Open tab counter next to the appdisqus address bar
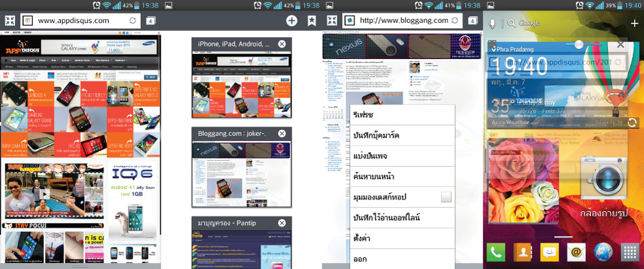 click(x=150, y=21)
